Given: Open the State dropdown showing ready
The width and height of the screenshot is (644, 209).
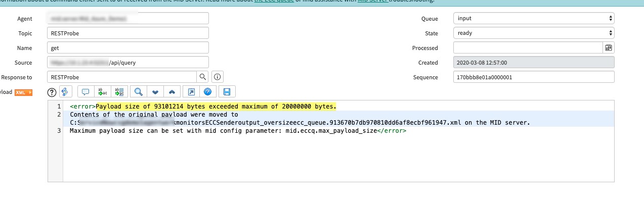Looking at the screenshot, I should click(534, 33).
